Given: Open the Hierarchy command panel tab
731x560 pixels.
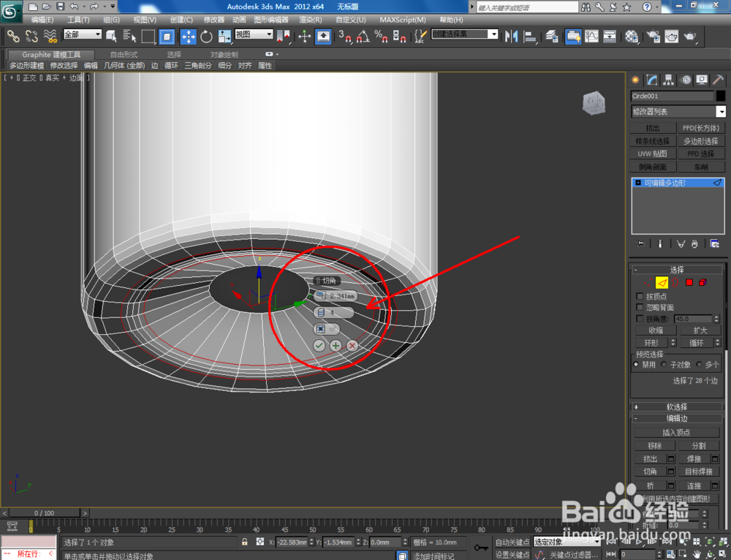Looking at the screenshot, I should point(669,80).
